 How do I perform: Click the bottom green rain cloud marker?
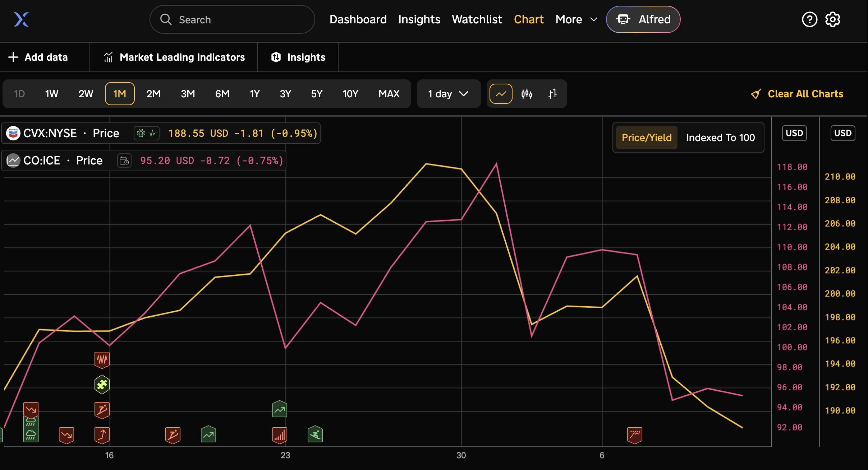[x=31, y=436]
